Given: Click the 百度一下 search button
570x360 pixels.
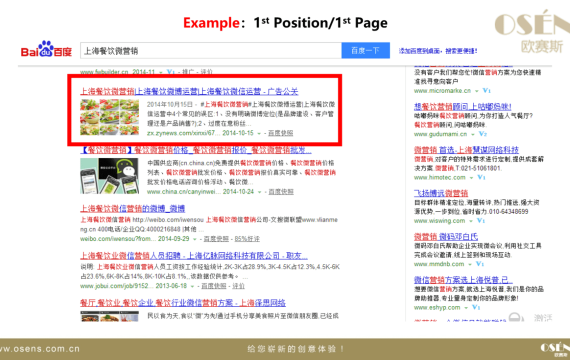Looking at the screenshot, I should (x=365, y=51).
